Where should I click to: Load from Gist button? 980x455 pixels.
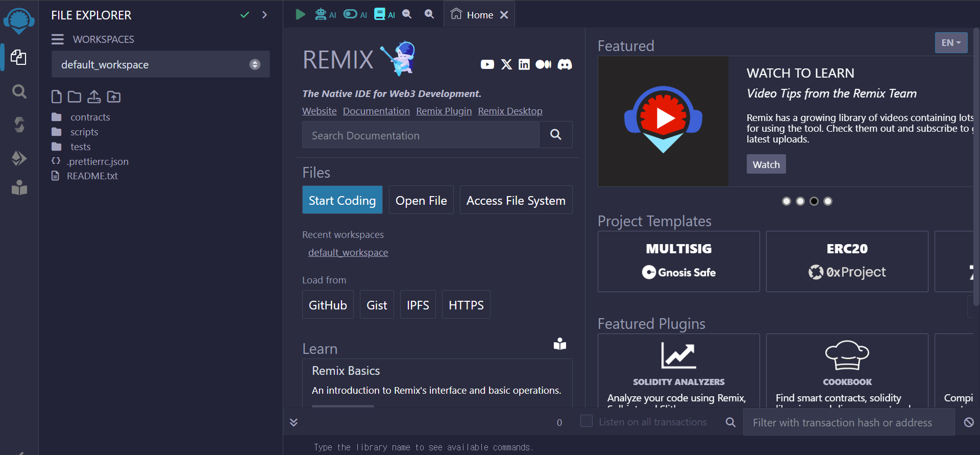point(377,304)
